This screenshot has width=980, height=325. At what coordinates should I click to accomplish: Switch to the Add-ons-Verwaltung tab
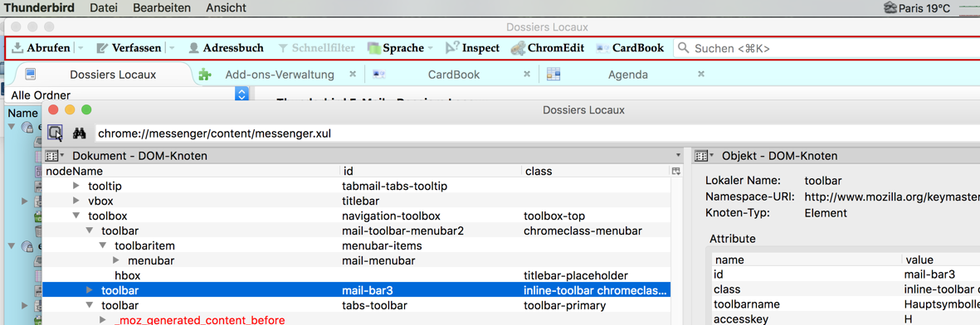click(280, 75)
